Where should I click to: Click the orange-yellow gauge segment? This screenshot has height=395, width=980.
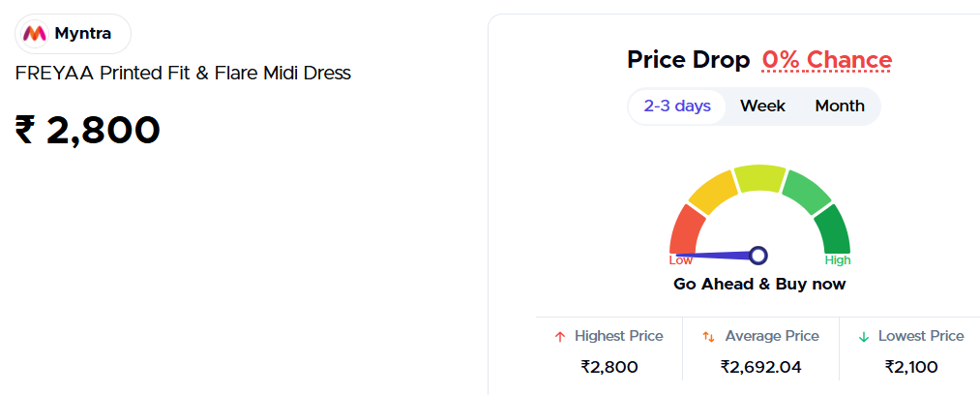point(713,193)
